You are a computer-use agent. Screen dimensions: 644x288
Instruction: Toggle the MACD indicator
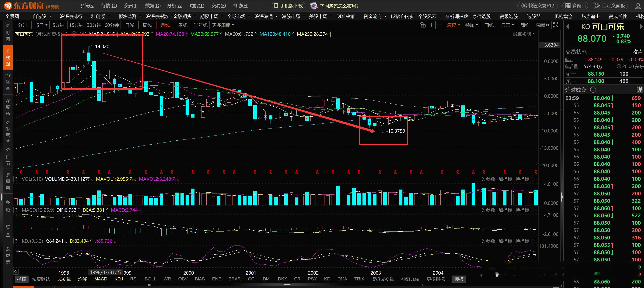pos(101,279)
